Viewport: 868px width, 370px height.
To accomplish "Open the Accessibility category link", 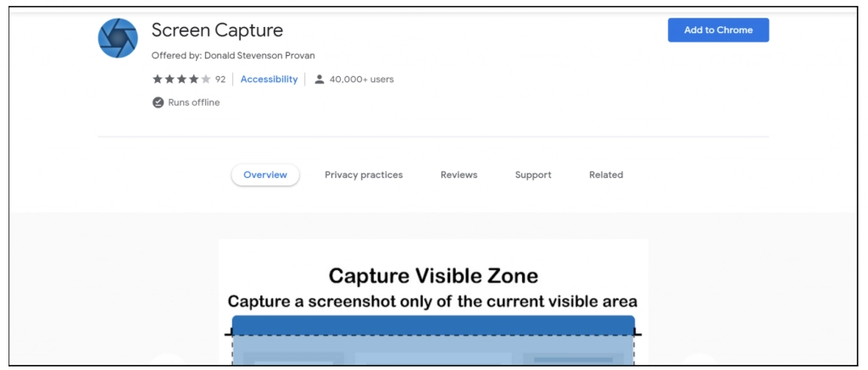I will click(x=269, y=80).
